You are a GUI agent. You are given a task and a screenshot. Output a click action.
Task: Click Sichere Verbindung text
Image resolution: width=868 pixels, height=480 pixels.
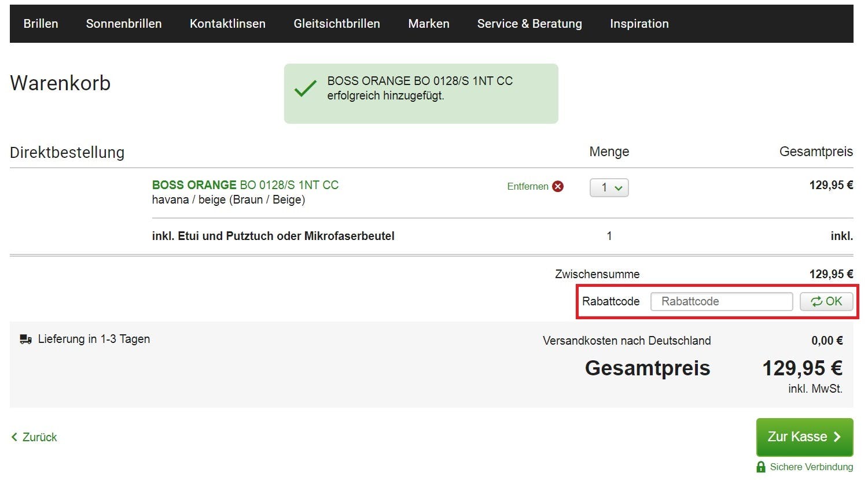click(x=811, y=467)
